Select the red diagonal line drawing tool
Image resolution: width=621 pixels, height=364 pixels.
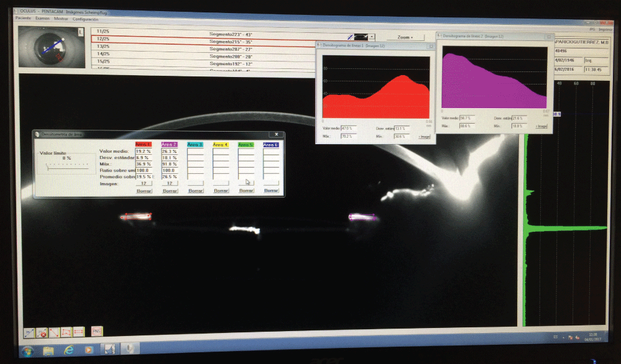[x=54, y=332]
